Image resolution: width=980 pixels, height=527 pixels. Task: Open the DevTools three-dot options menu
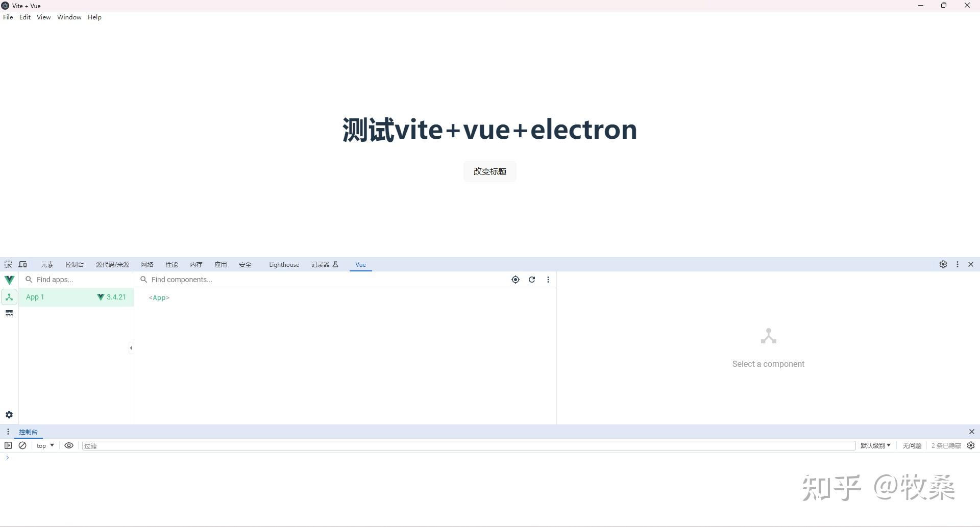[957, 264]
